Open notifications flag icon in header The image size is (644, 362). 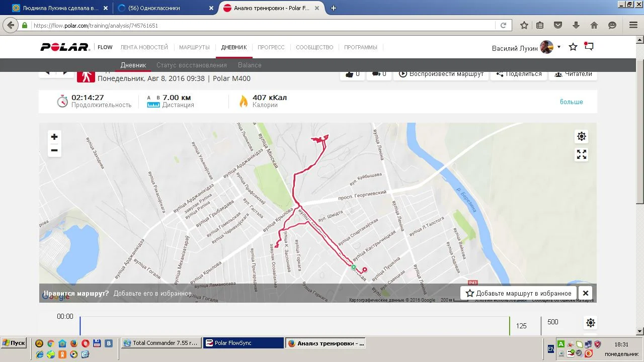click(x=589, y=47)
